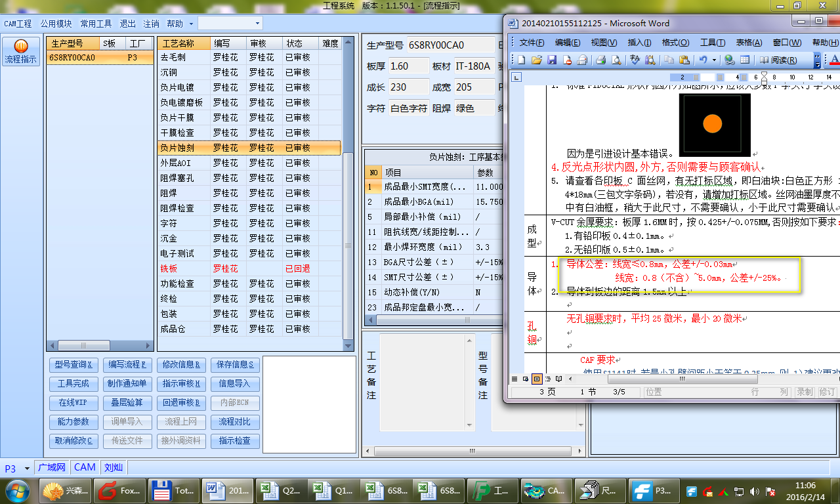Image resolution: width=840 pixels, height=504 pixels.
Task: Click the ruler tab selector in Word
Action: pyautogui.click(x=516, y=77)
